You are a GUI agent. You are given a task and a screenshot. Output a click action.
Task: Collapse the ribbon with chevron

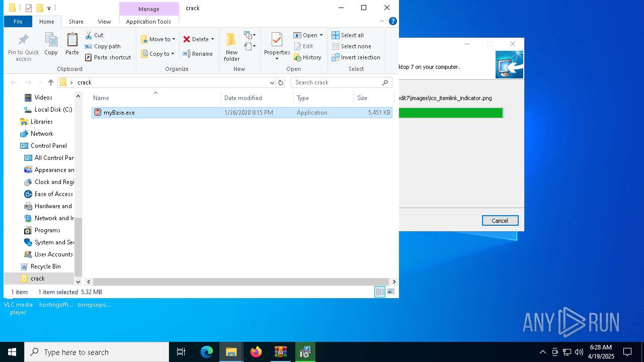(x=382, y=21)
